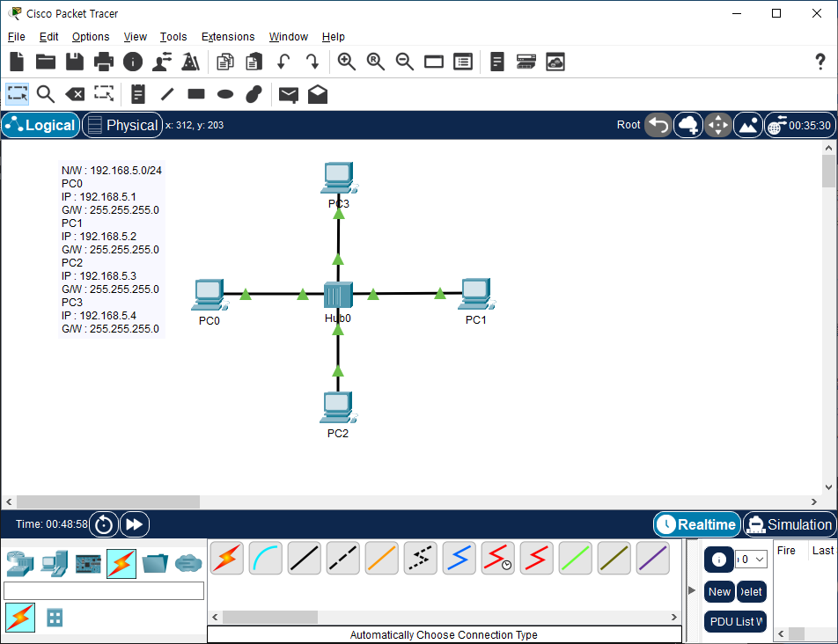Viewport: 838px width, 644px height.
Task: Click PC2 computer in workspace
Action: 338,408
